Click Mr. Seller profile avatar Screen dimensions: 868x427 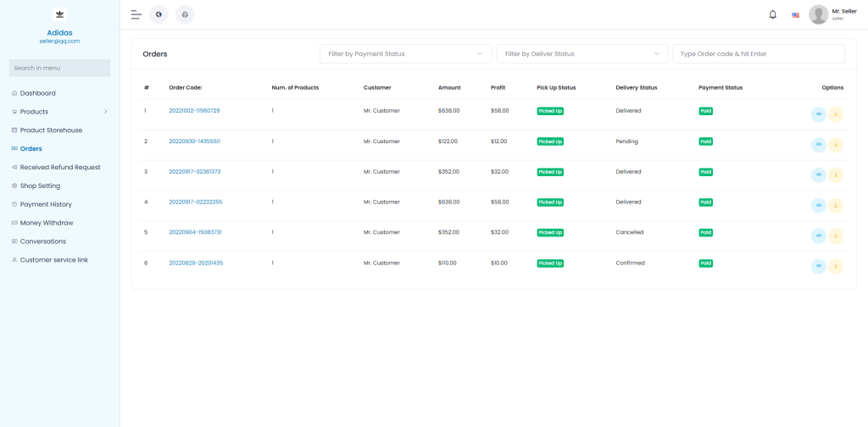818,14
